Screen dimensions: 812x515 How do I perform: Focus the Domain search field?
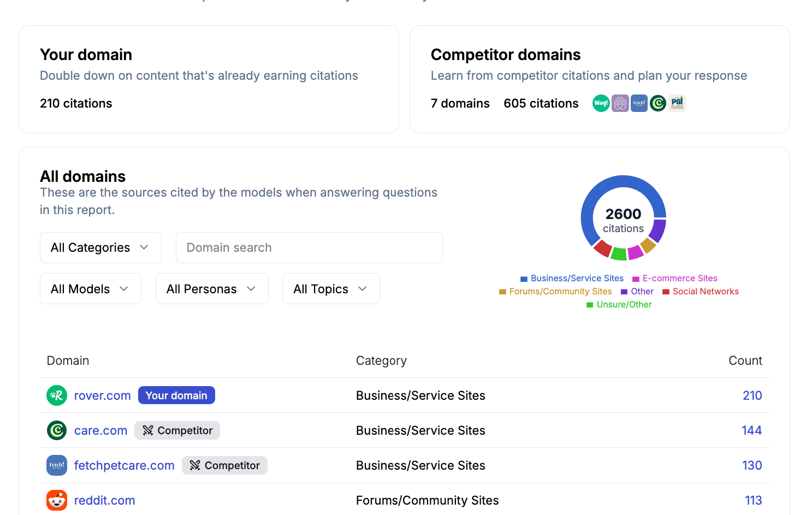tap(309, 247)
